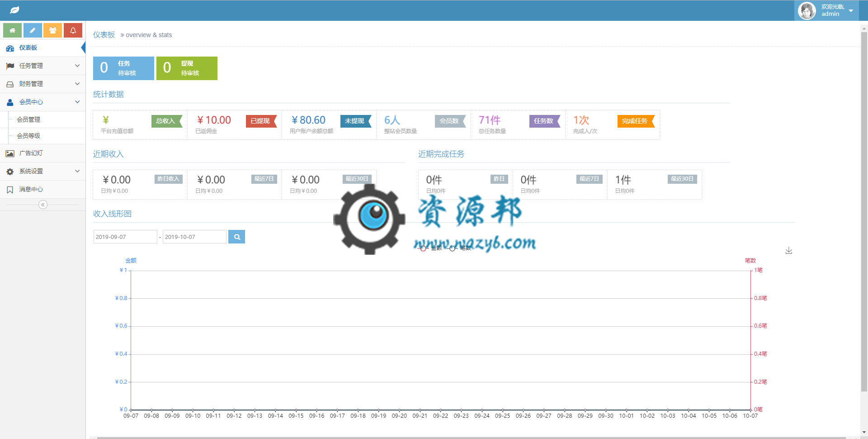Click the wallet icon beside 财务管理
The width and height of the screenshot is (868, 439).
[10, 84]
